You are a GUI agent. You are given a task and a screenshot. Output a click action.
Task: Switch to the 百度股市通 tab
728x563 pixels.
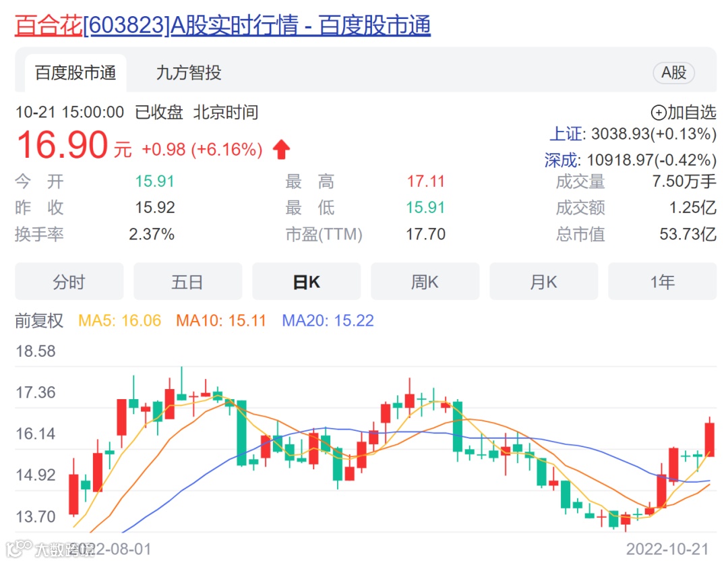point(75,73)
